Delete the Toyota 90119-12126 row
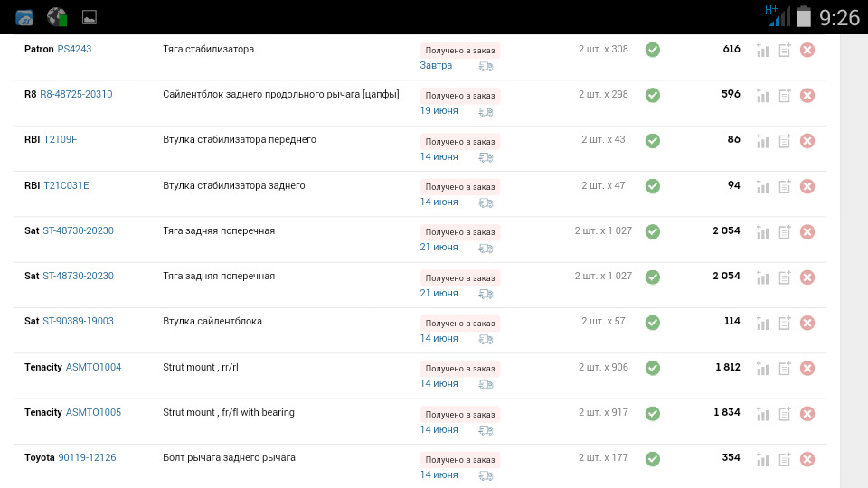The width and height of the screenshot is (868, 488). coord(807,459)
